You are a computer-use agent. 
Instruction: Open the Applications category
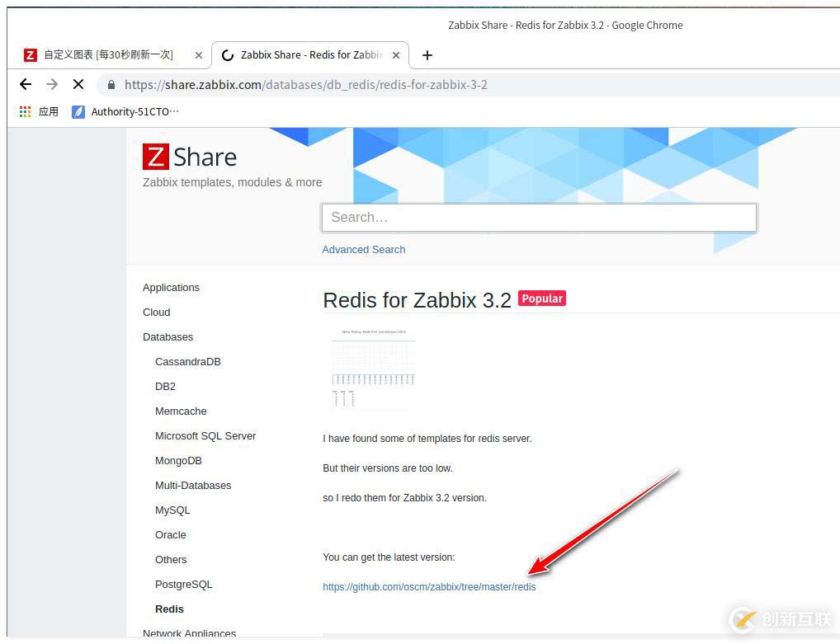coord(171,288)
